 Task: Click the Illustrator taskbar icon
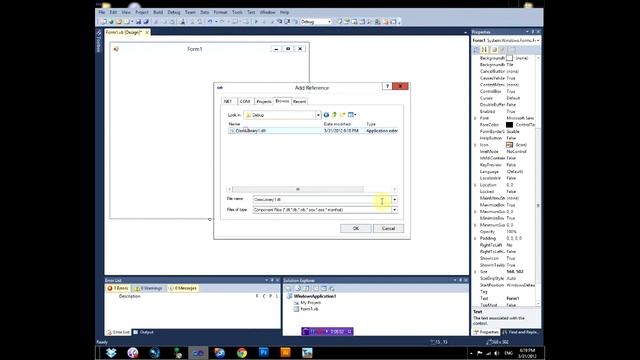(x=285, y=353)
